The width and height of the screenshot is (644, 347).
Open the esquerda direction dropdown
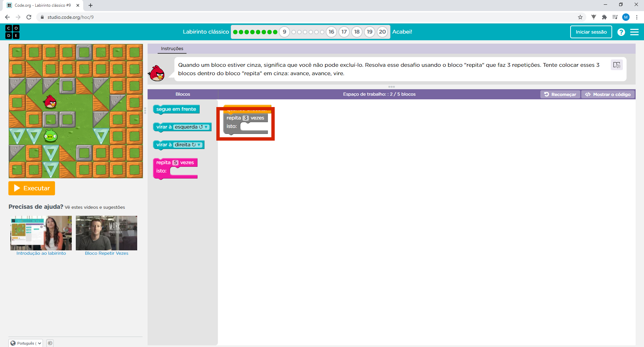(192, 127)
